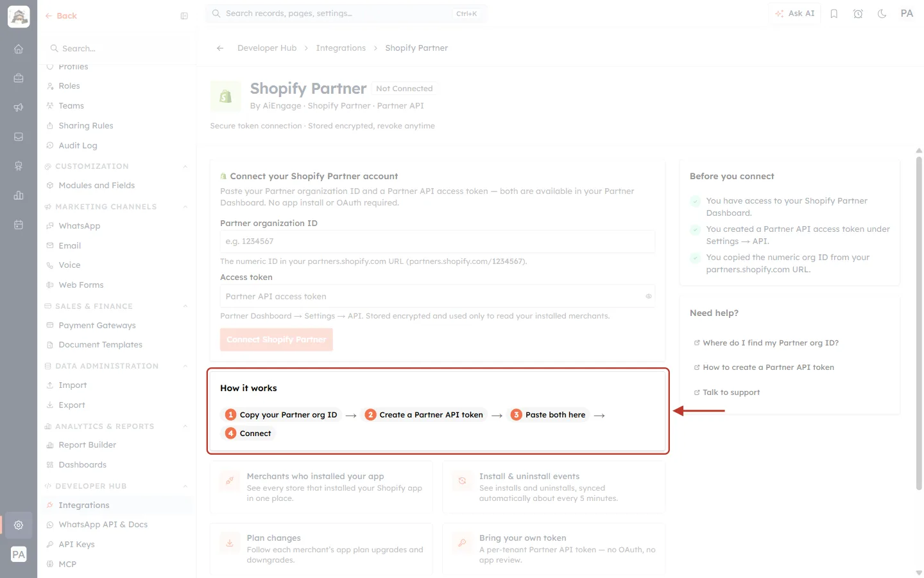924x578 pixels.
Task: Show access token with eye icon
Action: point(648,296)
